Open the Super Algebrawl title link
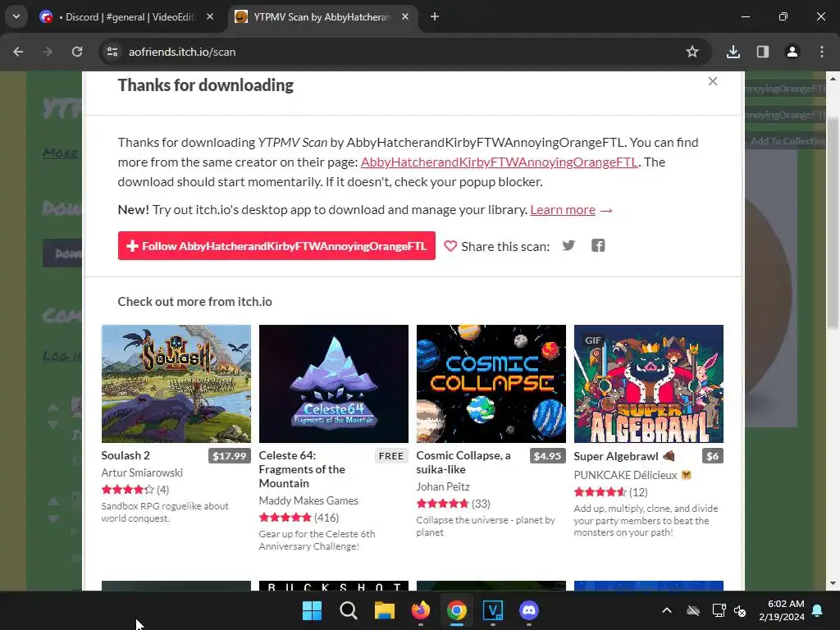Image resolution: width=840 pixels, height=630 pixels. pos(616,456)
